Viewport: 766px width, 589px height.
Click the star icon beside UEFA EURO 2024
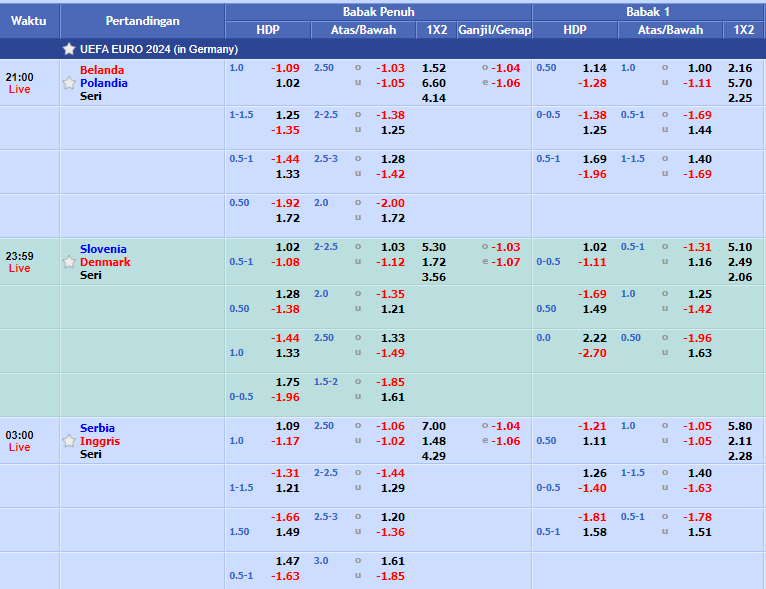pos(69,49)
